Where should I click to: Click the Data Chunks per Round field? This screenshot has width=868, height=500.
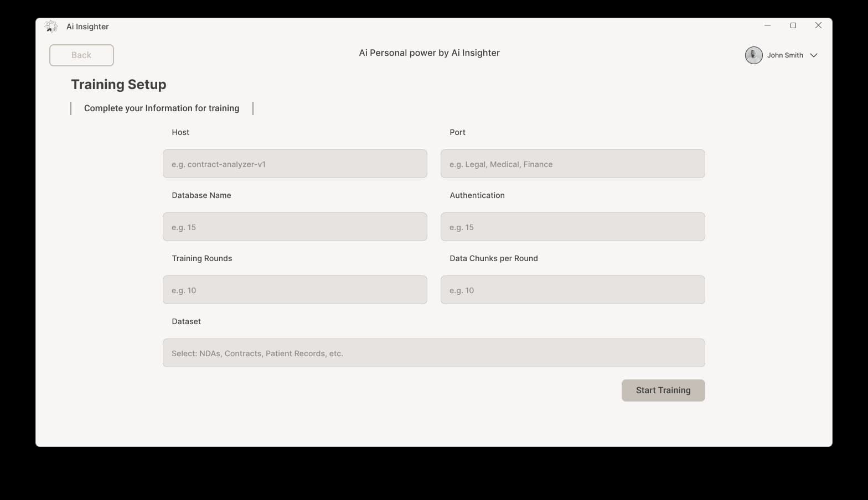pyautogui.click(x=572, y=290)
